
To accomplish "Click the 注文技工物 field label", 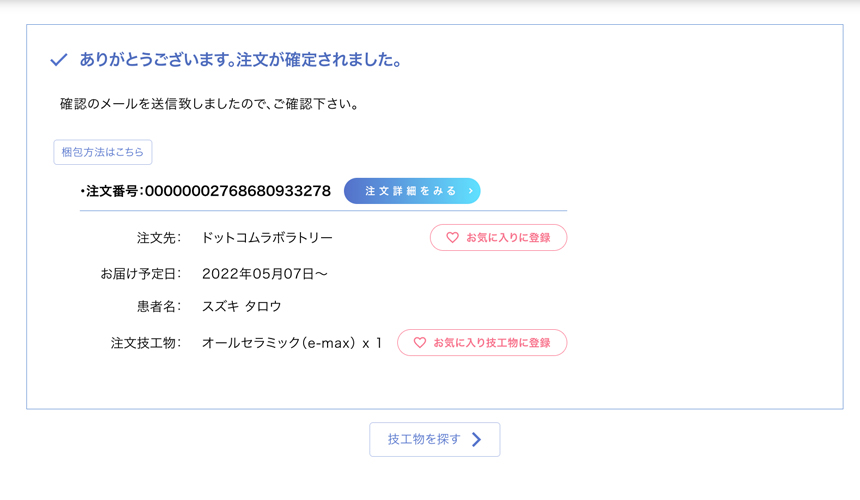I will point(146,343).
